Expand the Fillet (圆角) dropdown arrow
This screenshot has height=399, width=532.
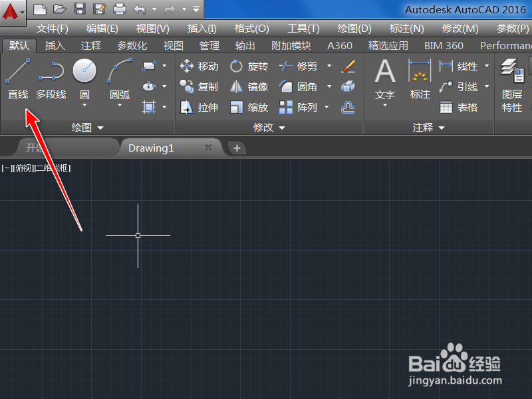[329, 87]
